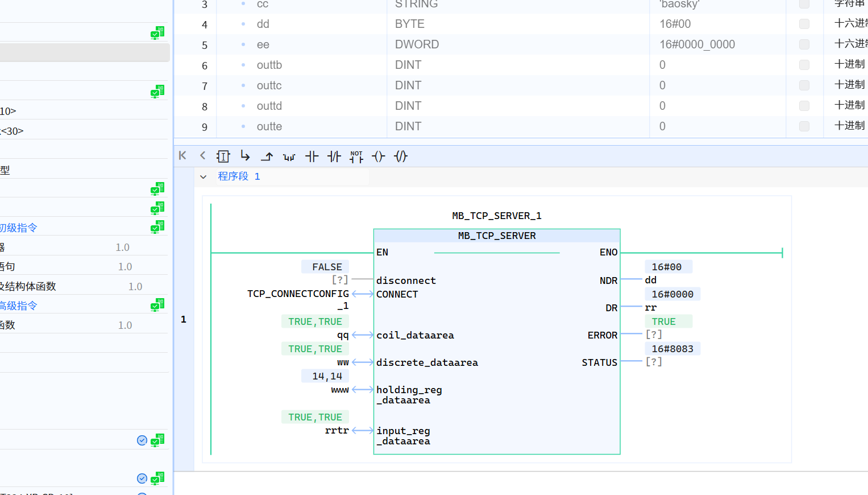Click the 程序段 1 title
The width and height of the screenshot is (868, 495).
coord(239,176)
